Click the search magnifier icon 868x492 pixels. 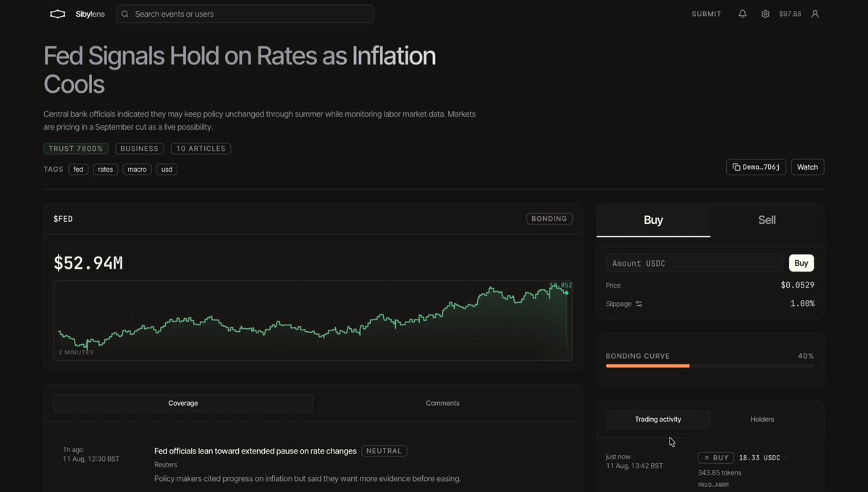125,14
